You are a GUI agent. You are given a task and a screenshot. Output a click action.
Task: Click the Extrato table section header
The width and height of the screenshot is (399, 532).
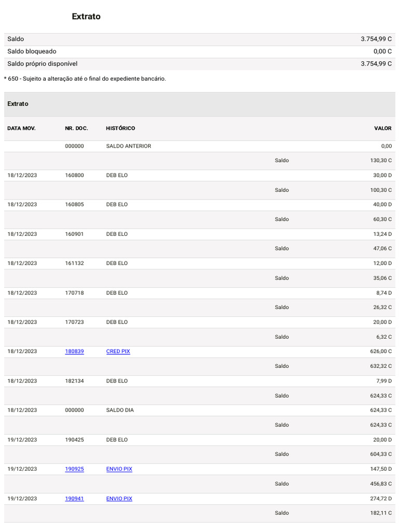click(18, 104)
